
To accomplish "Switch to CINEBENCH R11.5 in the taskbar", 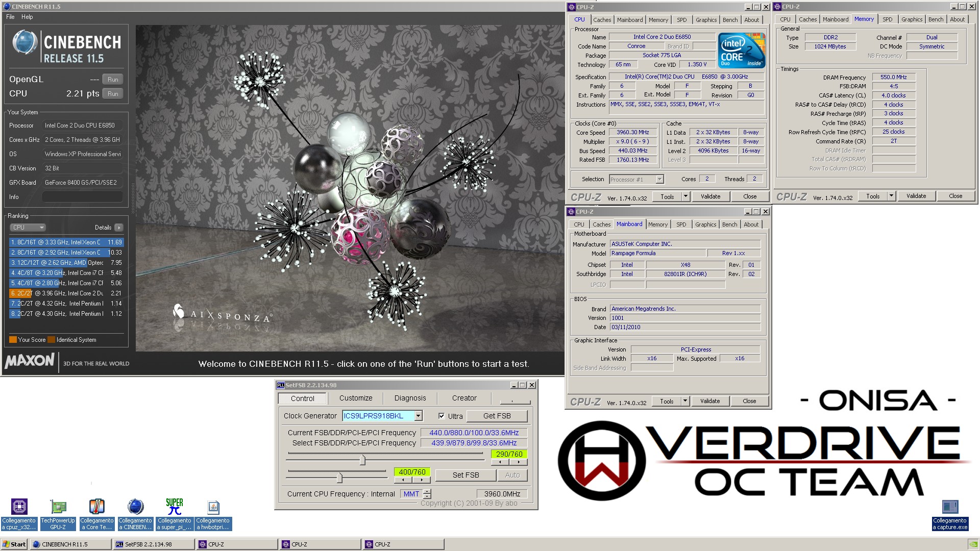I will pos(70,544).
